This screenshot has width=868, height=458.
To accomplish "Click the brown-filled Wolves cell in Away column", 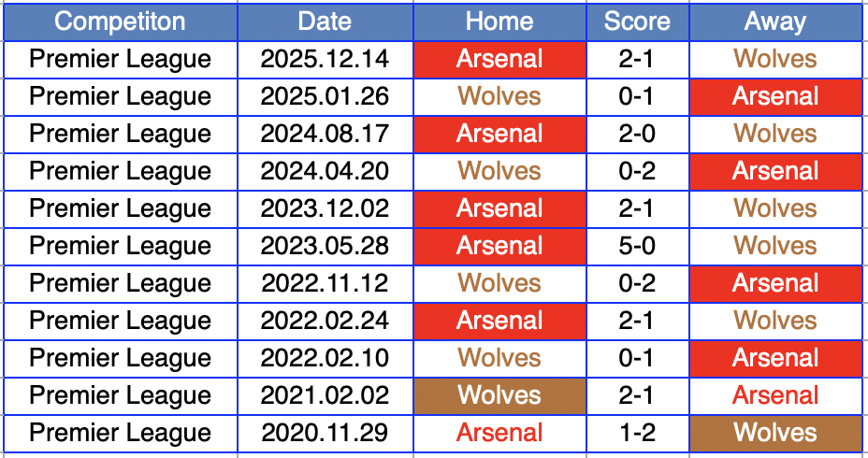I will pyautogui.click(x=775, y=433).
